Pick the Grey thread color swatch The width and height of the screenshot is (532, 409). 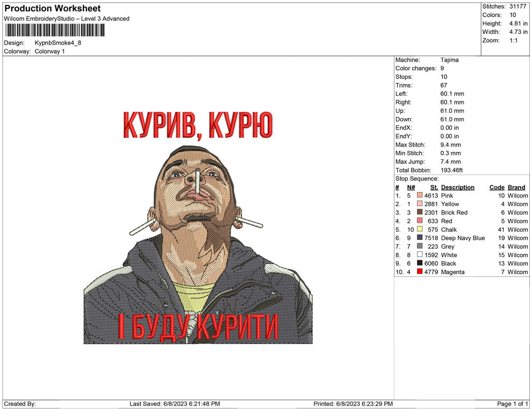point(420,246)
